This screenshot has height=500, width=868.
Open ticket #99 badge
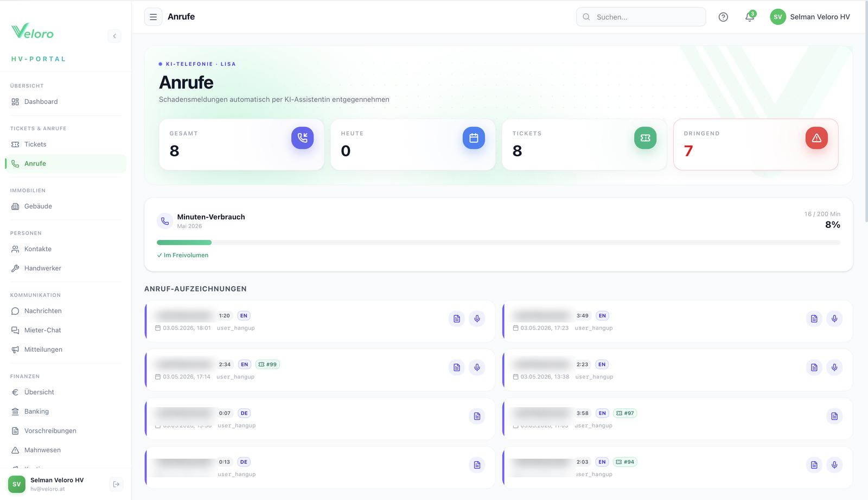267,364
